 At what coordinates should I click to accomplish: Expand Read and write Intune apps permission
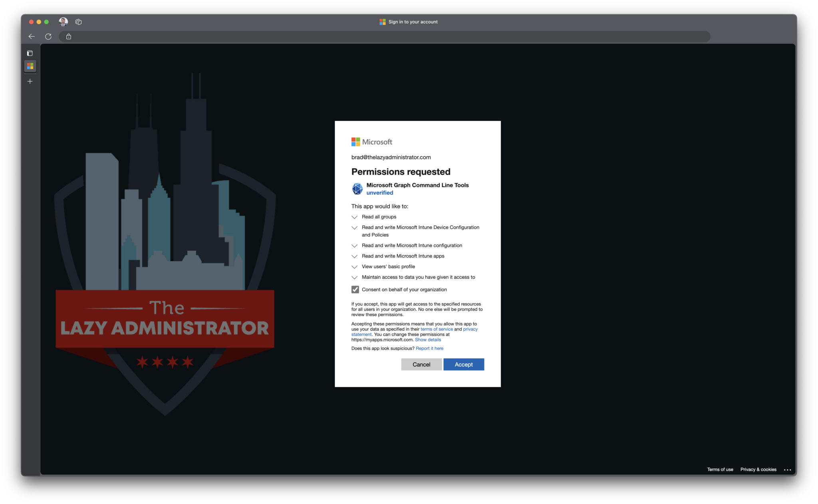point(354,256)
